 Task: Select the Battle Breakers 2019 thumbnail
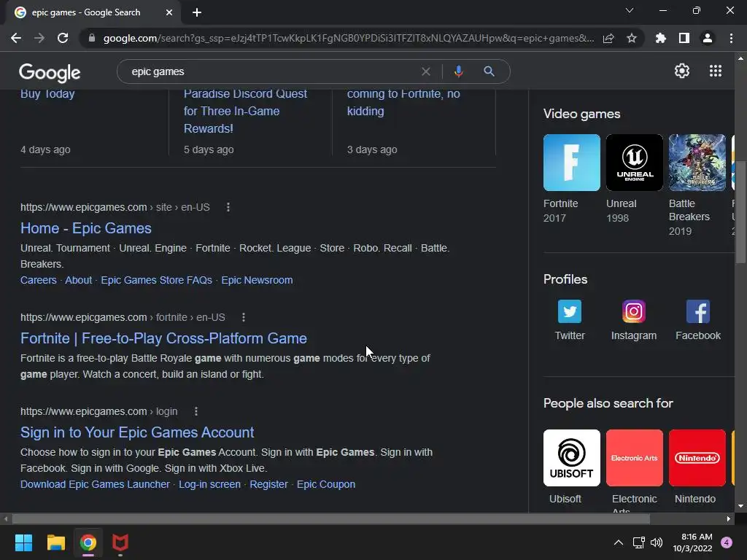pyautogui.click(x=697, y=163)
